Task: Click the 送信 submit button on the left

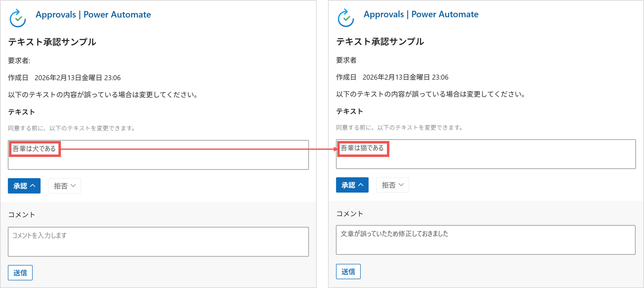Action: [20, 272]
